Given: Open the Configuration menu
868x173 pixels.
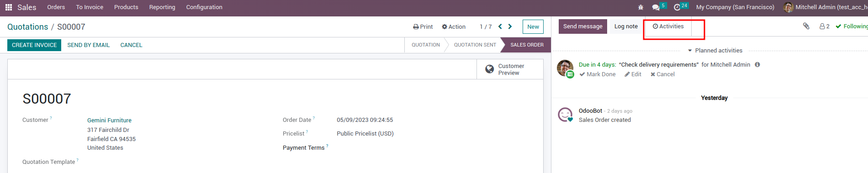Looking at the screenshot, I should (x=204, y=7).
